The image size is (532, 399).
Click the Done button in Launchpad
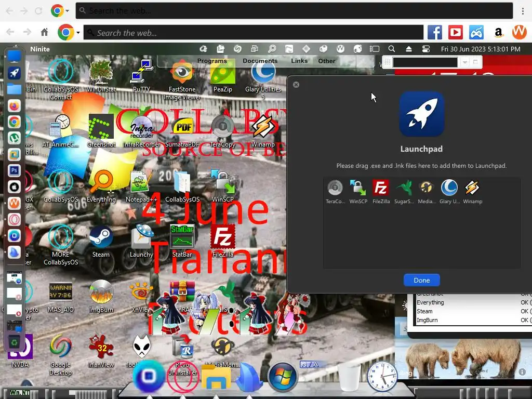point(422,280)
